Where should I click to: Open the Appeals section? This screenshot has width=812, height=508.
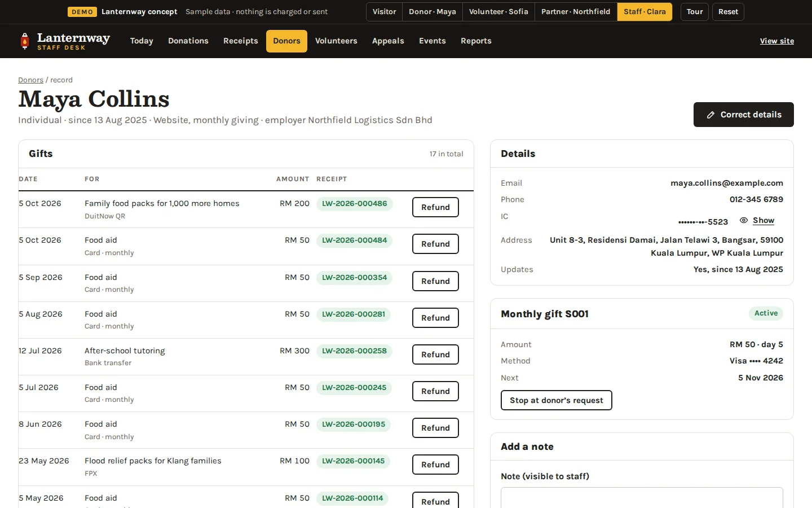pyautogui.click(x=388, y=41)
